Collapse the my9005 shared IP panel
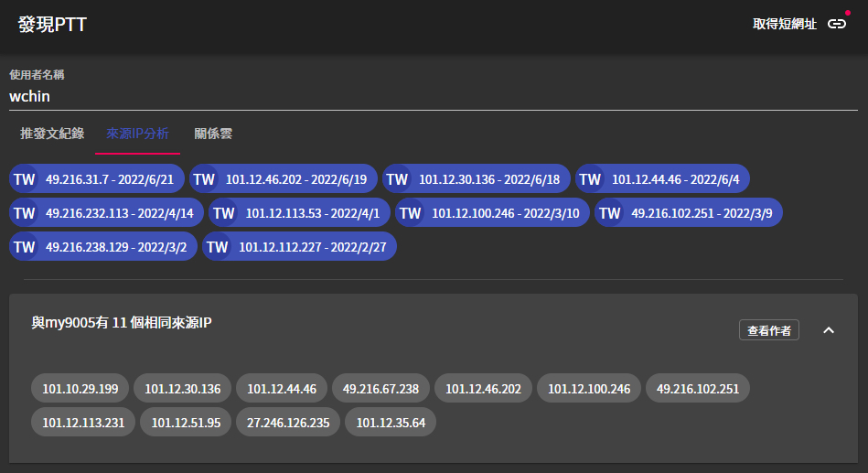Screen dimensions: 868x473 click(x=829, y=330)
